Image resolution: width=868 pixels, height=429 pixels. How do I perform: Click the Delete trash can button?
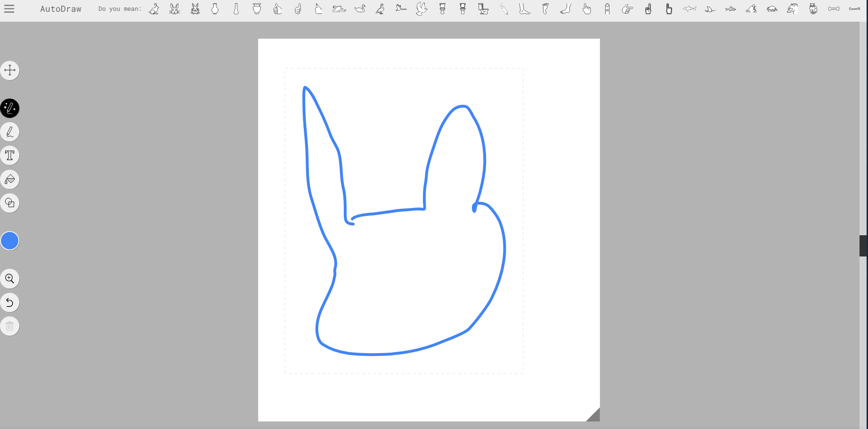click(x=10, y=326)
